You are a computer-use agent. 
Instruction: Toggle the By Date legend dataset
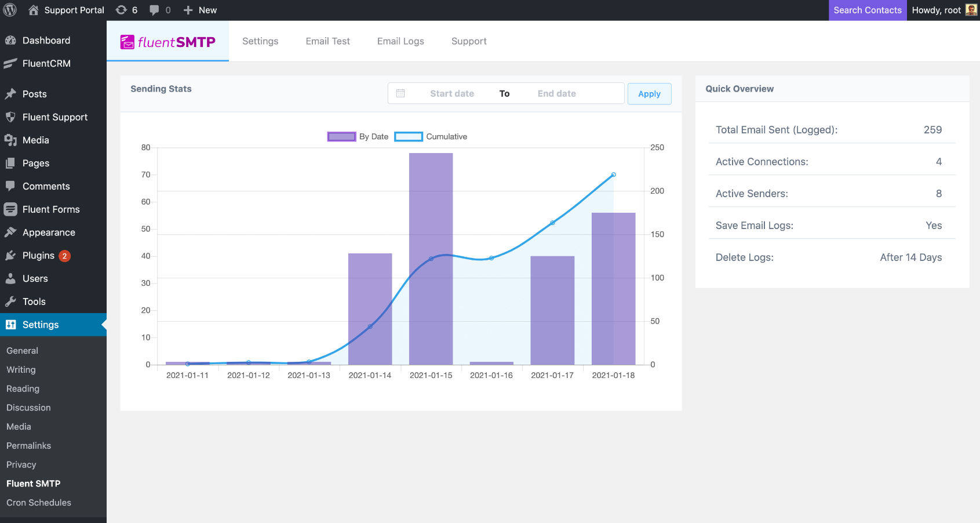point(358,137)
